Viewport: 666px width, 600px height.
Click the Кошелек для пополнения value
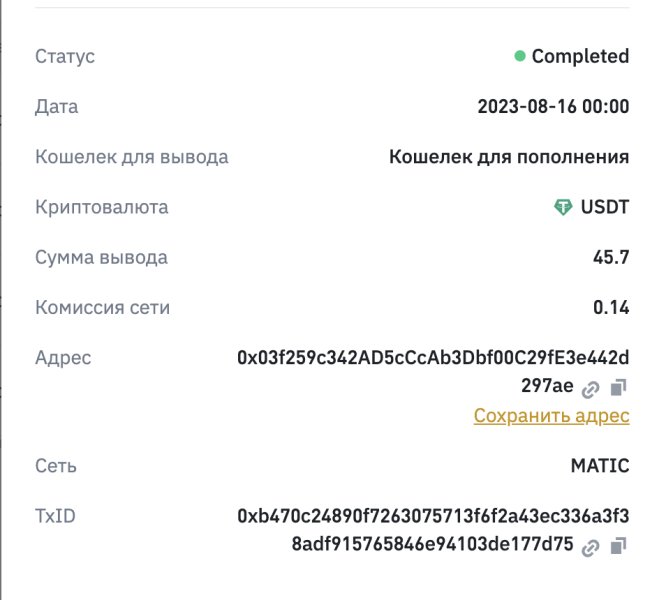click(509, 157)
